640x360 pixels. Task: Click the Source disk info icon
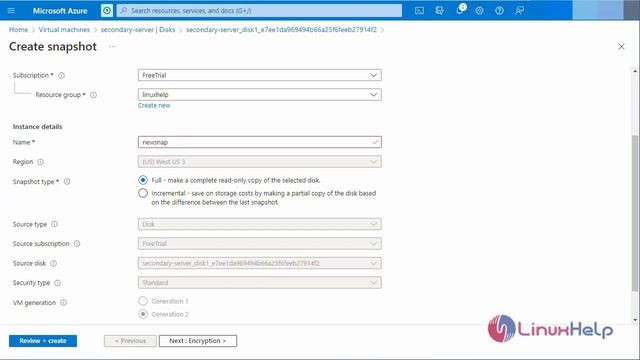tap(53, 264)
